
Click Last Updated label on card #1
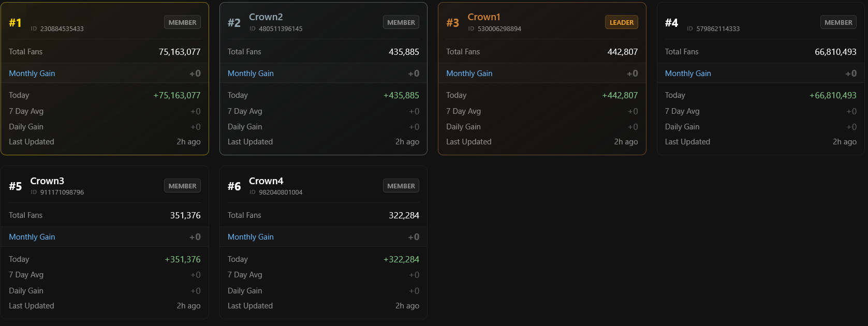[x=32, y=142]
